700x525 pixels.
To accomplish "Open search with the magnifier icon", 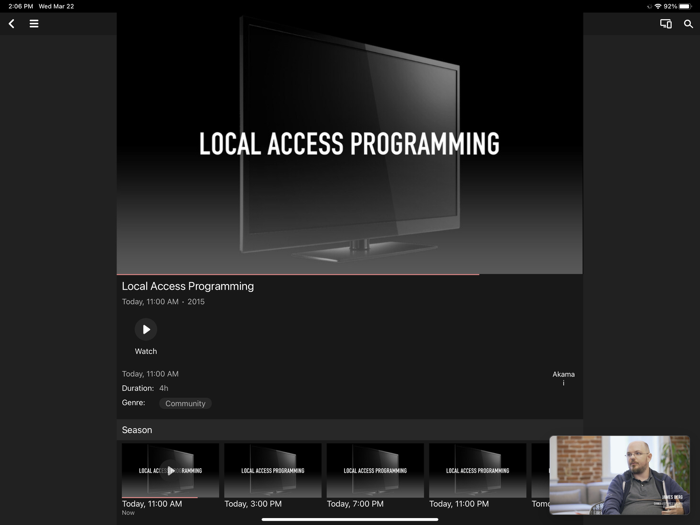I will pos(688,24).
